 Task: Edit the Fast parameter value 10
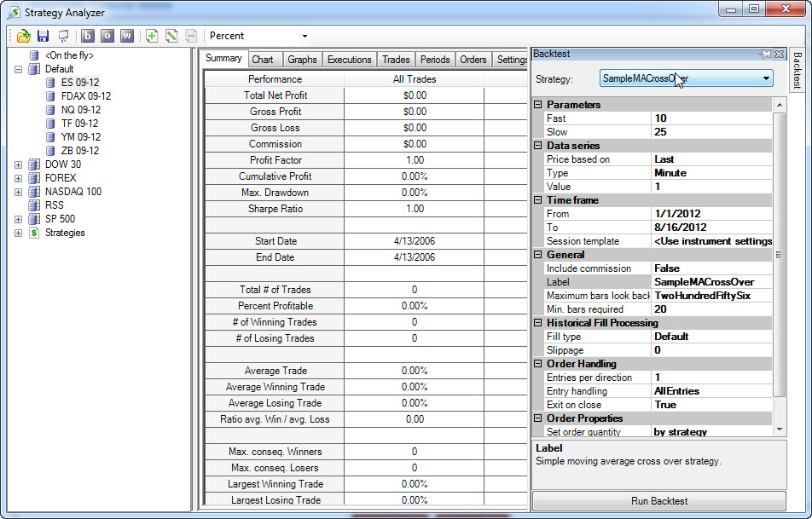711,118
